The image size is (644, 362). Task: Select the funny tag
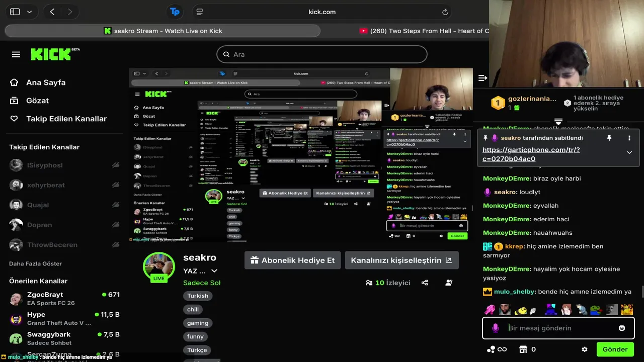[195, 336]
